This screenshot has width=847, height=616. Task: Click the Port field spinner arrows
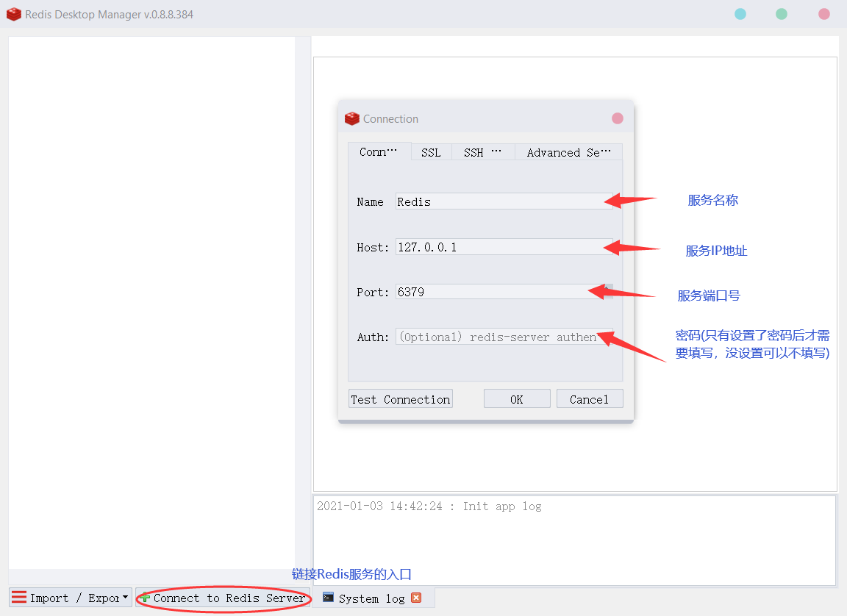pos(609,292)
